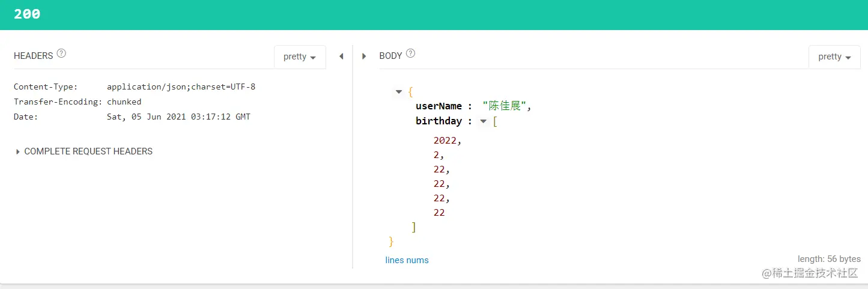Screen dimensions: 868x289
Task: Expand COMPLETE REQUEST HEADERS section
Action: [83, 151]
